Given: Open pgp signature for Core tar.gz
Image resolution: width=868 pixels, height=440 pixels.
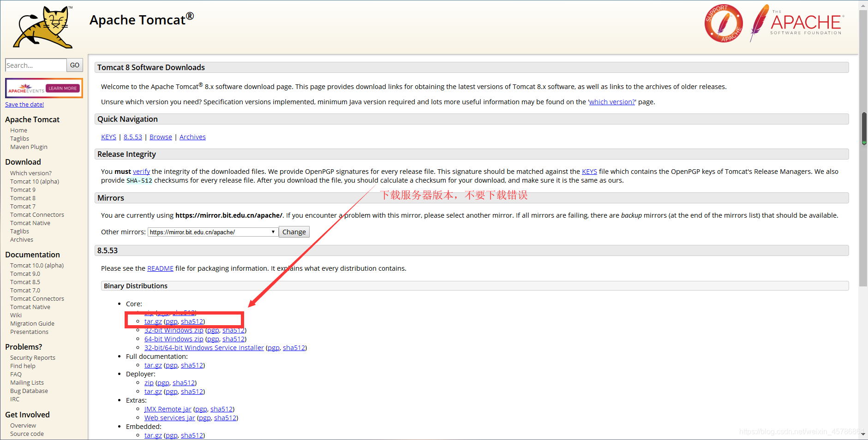Looking at the screenshot, I should (171, 321).
